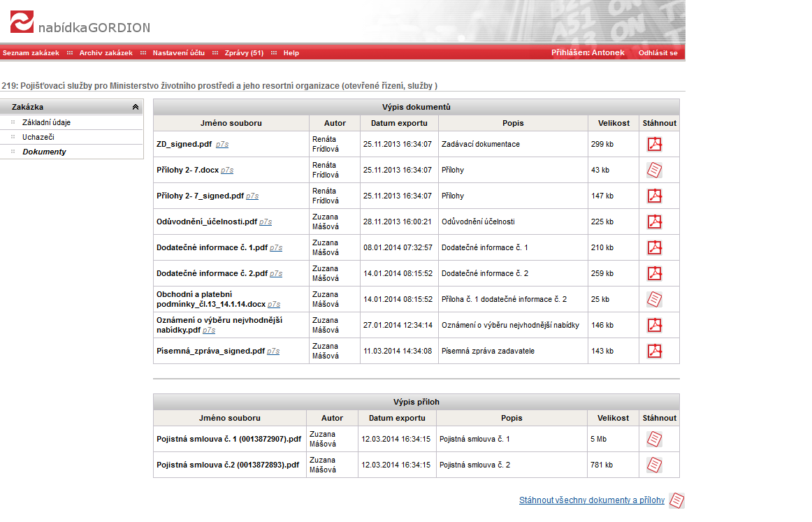Click Stáhnout všechny dokumenty a přílohy link
The image size is (812, 522).
(591, 500)
